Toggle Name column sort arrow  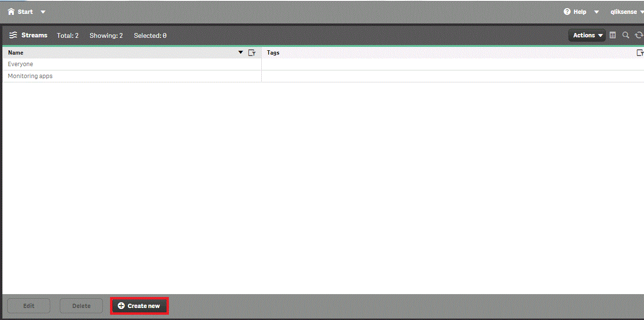[241, 52]
